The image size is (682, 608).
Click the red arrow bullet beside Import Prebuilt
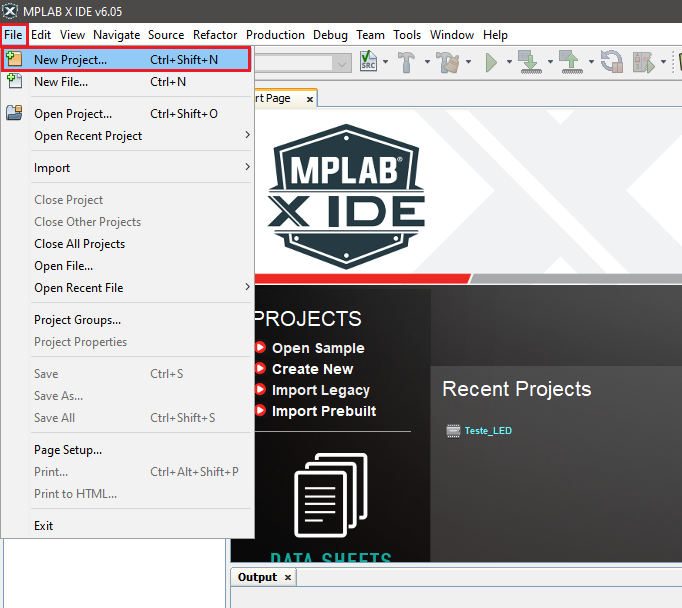click(x=260, y=410)
